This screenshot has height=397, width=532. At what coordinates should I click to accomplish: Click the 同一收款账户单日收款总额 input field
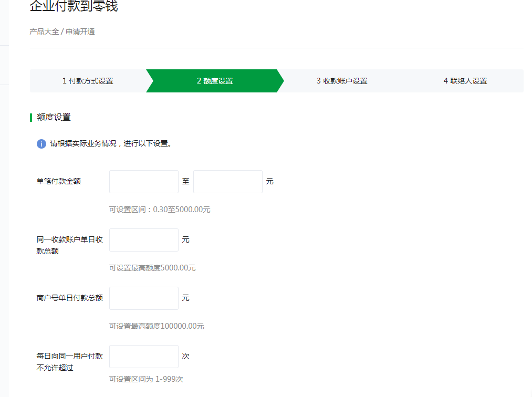click(144, 240)
